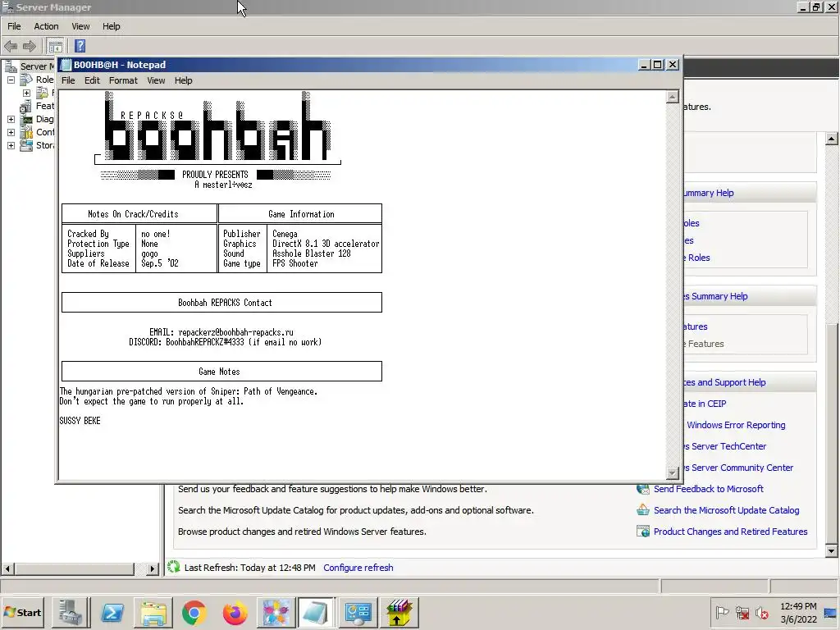Image resolution: width=840 pixels, height=630 pixels.
Task: Click the muted volume tray icon
Action: [761, 612]
